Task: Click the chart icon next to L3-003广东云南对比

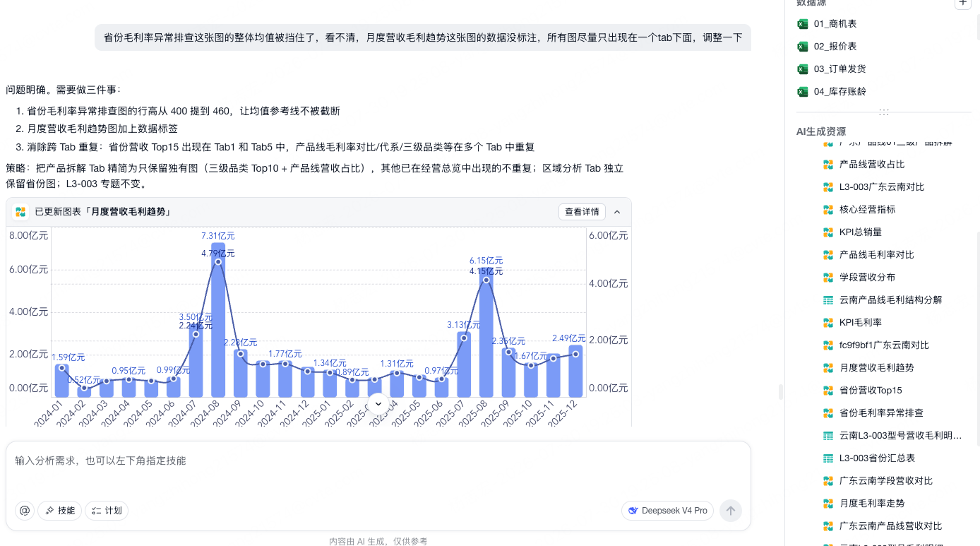Action: click(x=828, y=187)
